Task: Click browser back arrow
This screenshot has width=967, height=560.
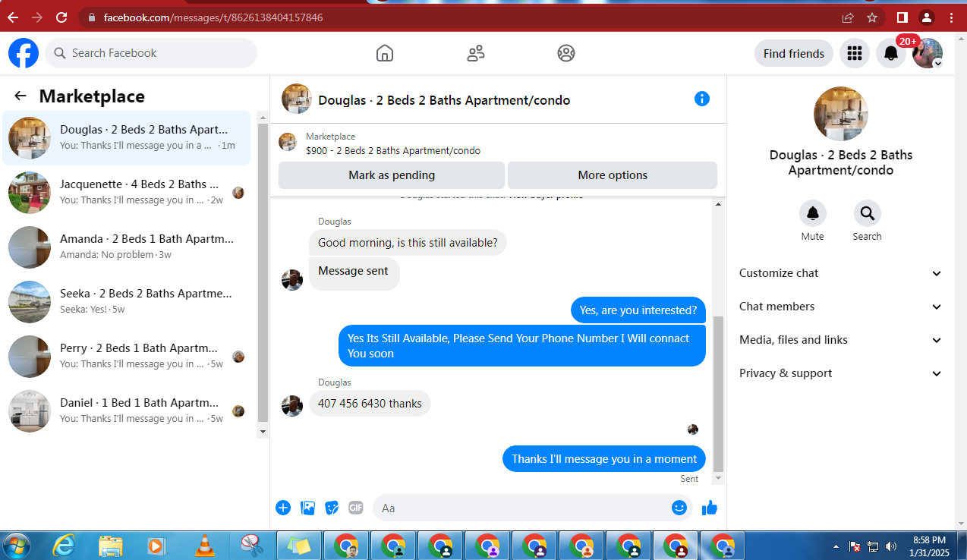Action: click(x=13, y=17)
